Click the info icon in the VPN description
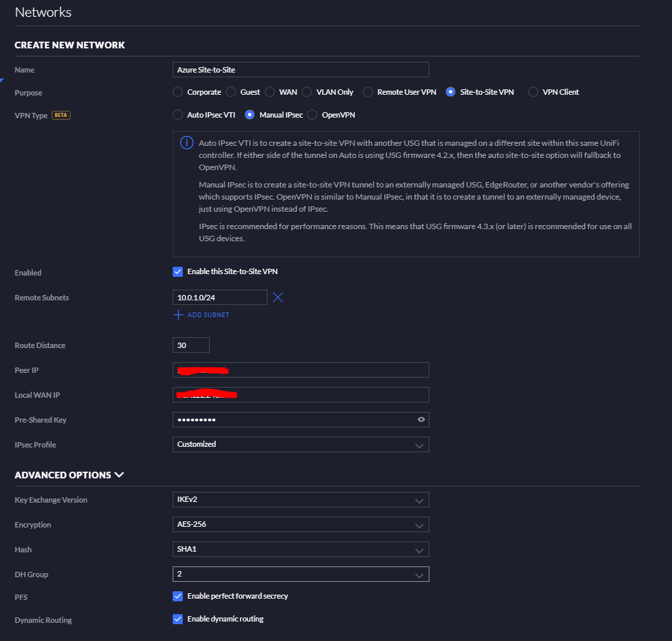 pos(186,143)
